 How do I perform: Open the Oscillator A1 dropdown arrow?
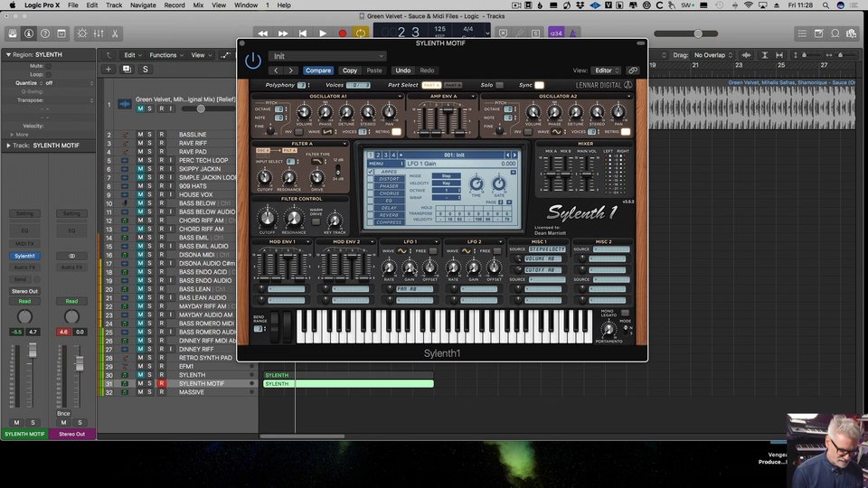click(400, 97)
